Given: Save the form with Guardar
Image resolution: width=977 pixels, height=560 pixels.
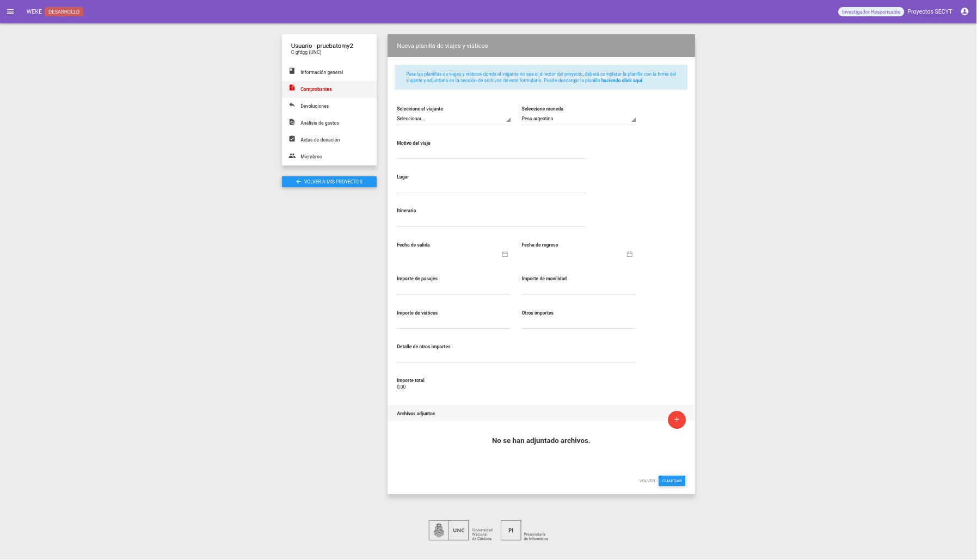Looking at the screenshot, I should click(672, 481).
